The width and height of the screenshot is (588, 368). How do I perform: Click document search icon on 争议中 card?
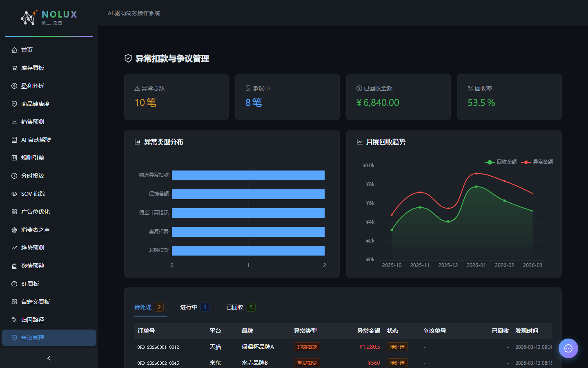tap(248, 88)
